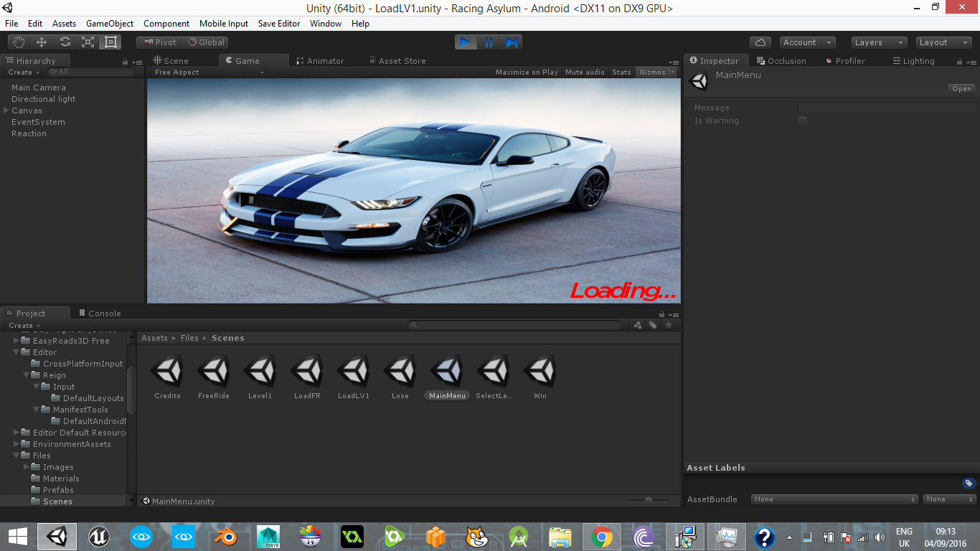The width and height of the screenshot is (980, 551).
Task: Select the Scale tool
Action: (88, 42)
